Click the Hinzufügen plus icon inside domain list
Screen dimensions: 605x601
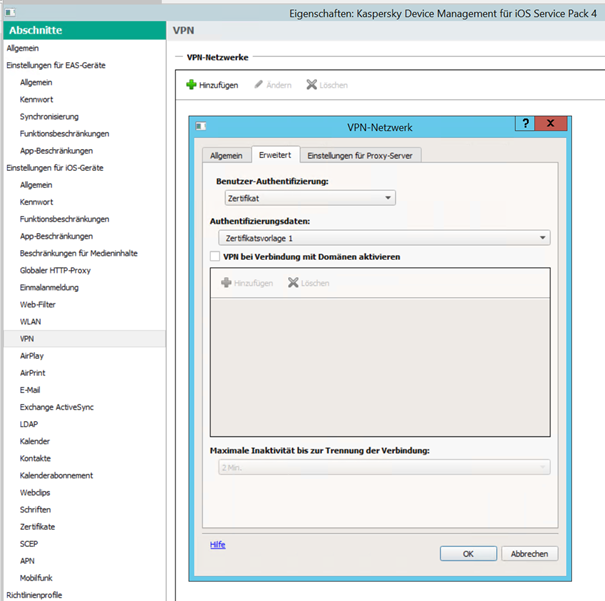click(225, 283)
